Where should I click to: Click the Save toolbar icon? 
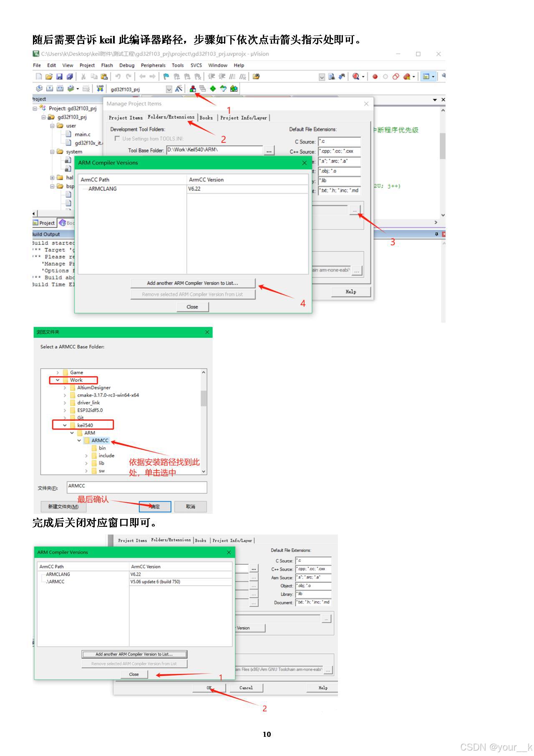(59, 76)
